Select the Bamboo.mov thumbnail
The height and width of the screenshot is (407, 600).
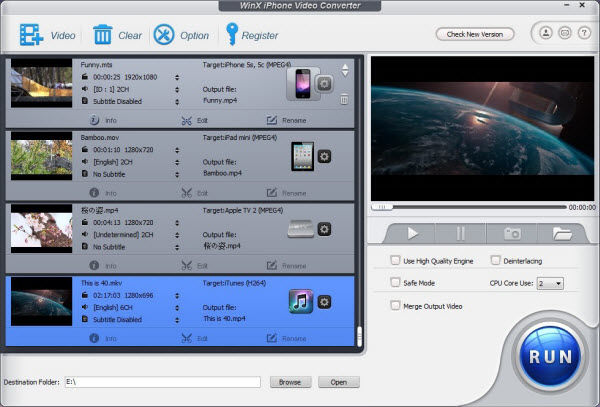(x=41, y=156)
